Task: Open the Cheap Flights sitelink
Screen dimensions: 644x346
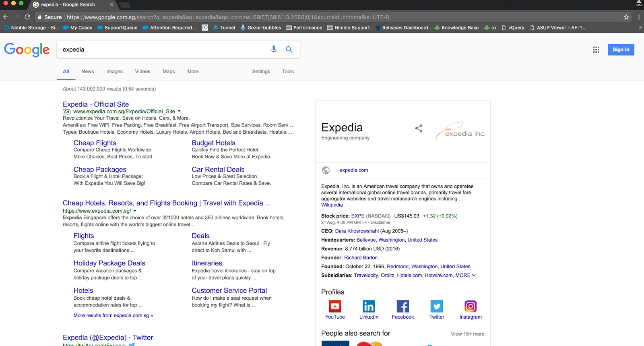Action: [x=95, y=143]
